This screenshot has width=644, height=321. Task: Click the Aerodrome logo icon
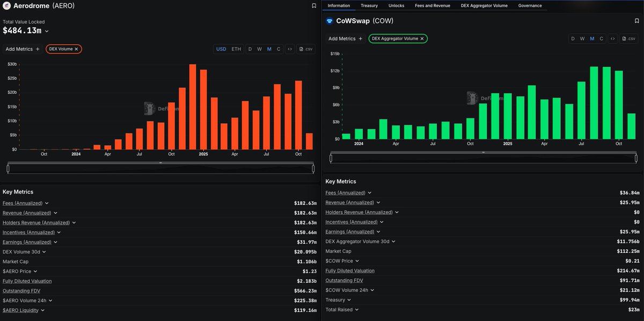pos(6,6)
